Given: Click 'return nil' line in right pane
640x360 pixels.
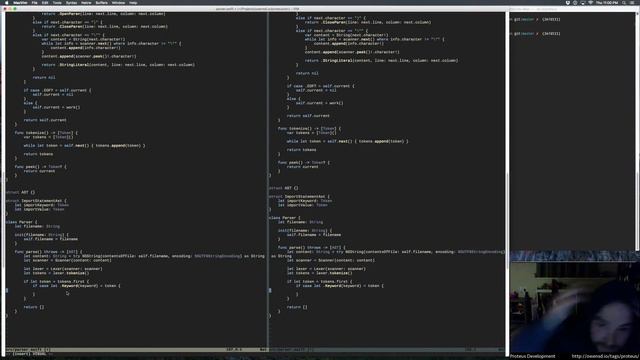Looking at the screenshot, I should (307, 73).
